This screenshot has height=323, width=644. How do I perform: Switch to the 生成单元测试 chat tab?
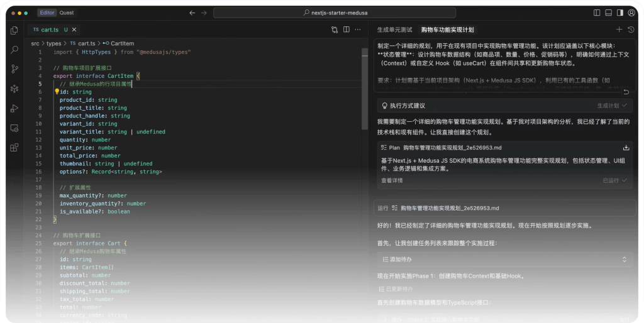tap(394, 30)
